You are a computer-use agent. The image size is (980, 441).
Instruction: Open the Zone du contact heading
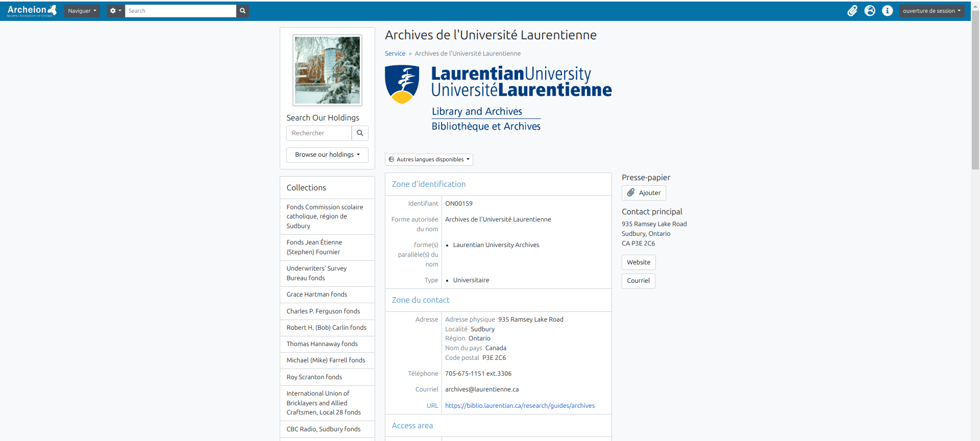[421, 300]
